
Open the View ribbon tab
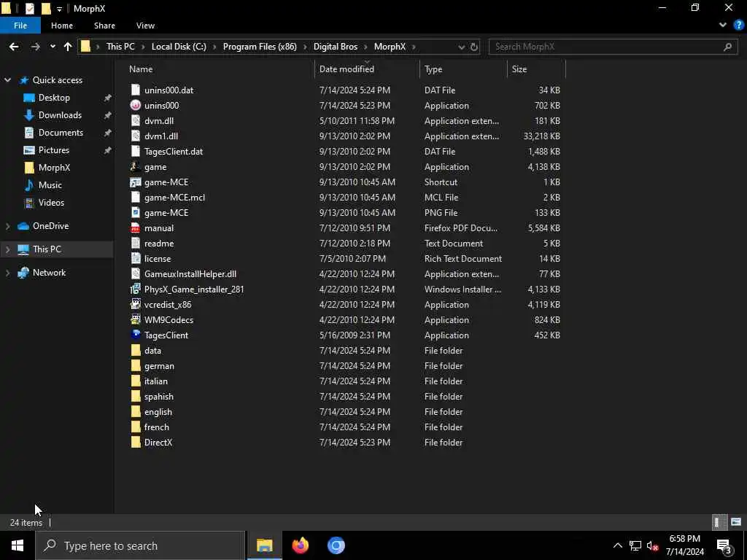145,26
